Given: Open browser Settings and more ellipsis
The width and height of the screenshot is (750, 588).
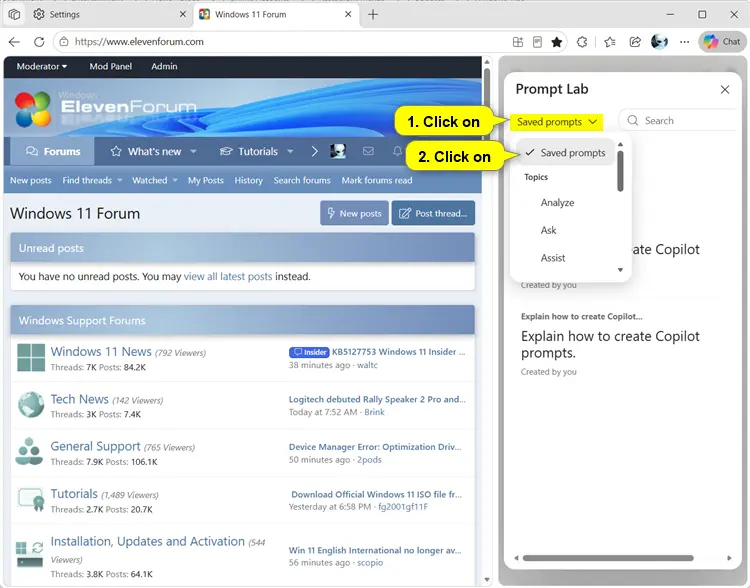Looking at the screenshot, I should [684, 42].
